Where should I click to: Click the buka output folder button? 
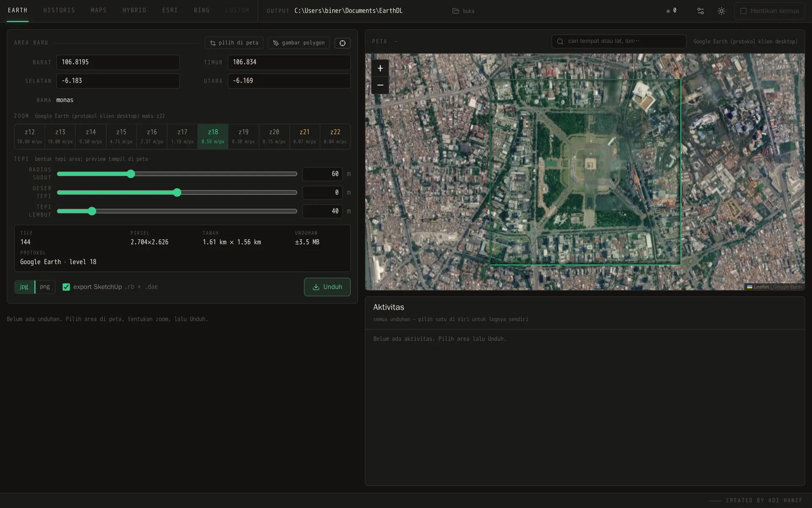(464, 11)
